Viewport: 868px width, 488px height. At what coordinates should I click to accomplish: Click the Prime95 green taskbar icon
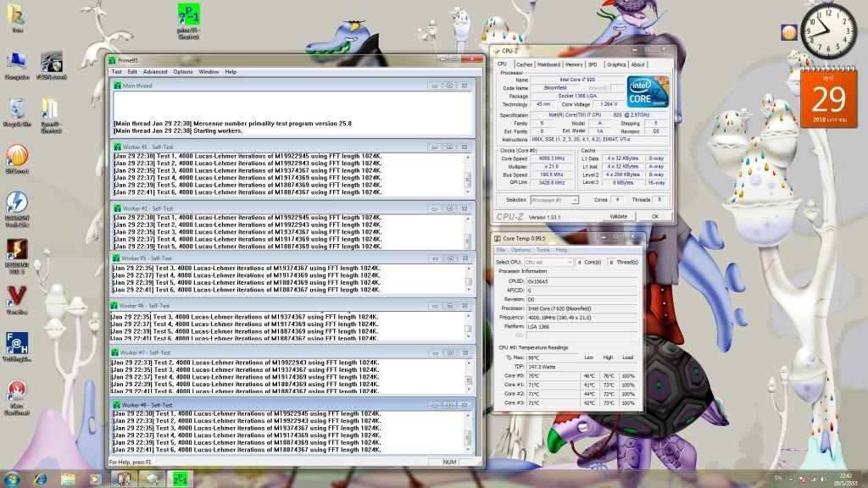click(179, 479)
